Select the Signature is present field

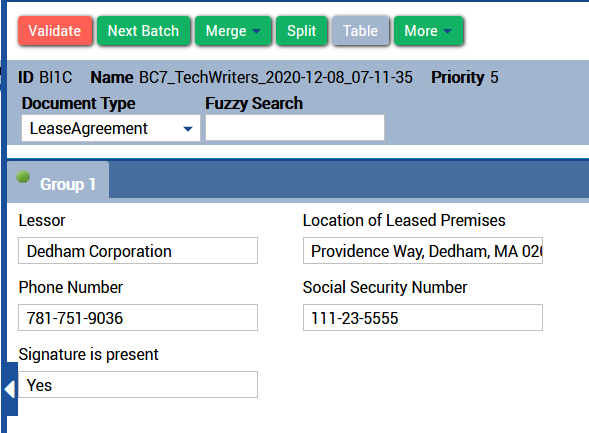(138, 385)
